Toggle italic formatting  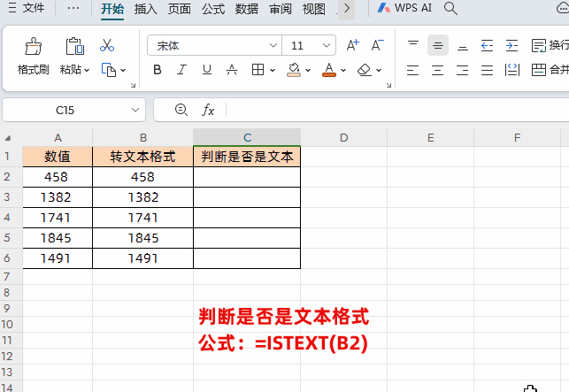[x=181, y=70]
